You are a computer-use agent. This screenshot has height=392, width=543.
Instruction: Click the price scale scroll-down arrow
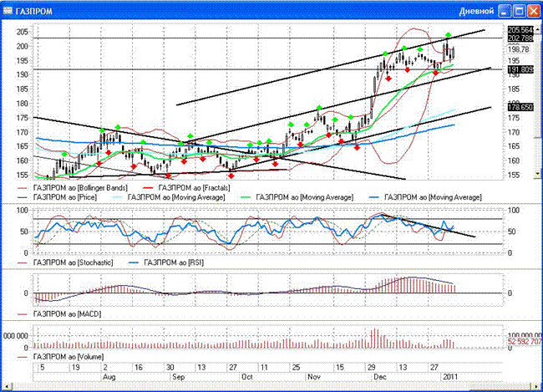pos(537,174)
